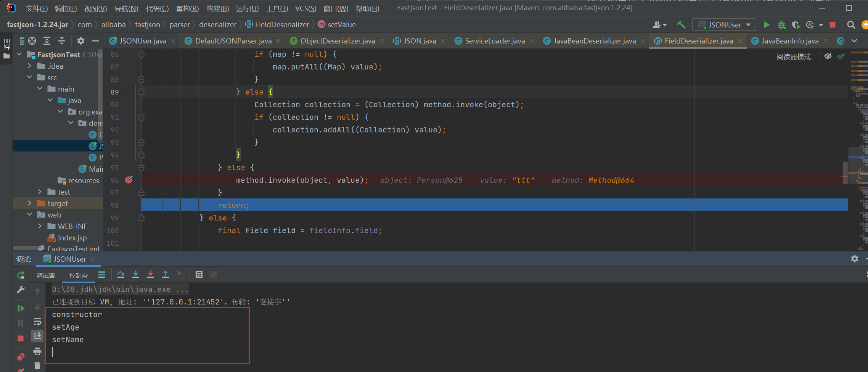Open debug settings with the wrench icon
The width and height of the screenshot is (868, 372).
tap(21, 290)
